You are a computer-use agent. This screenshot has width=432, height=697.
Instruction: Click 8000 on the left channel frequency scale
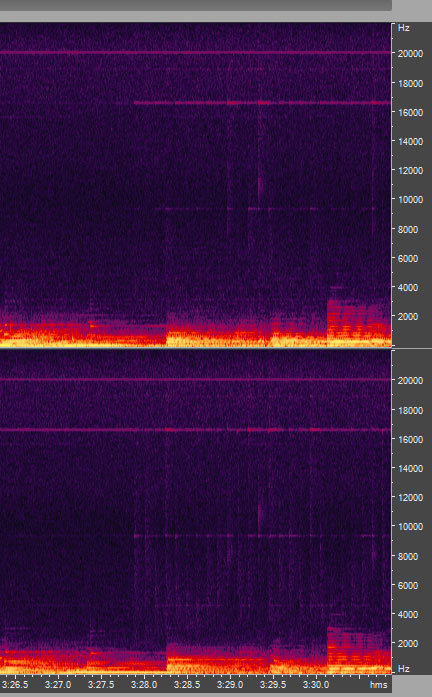408,229
